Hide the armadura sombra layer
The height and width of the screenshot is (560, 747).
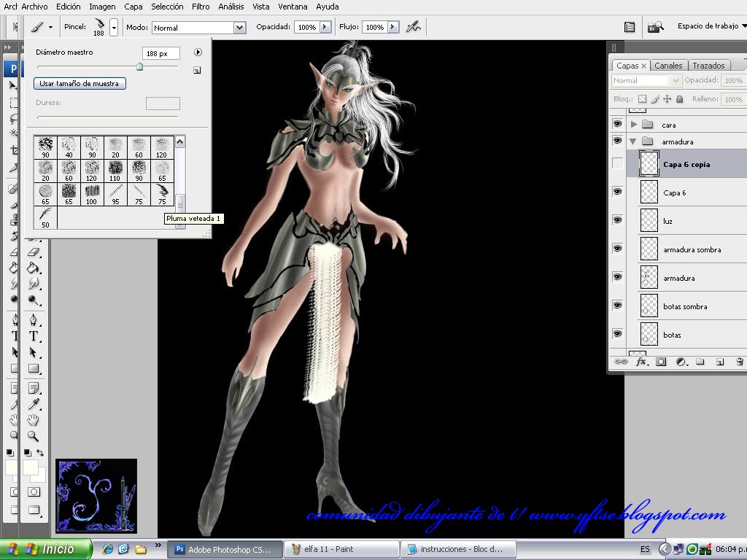pyautogui.click(x=617, y=249)
